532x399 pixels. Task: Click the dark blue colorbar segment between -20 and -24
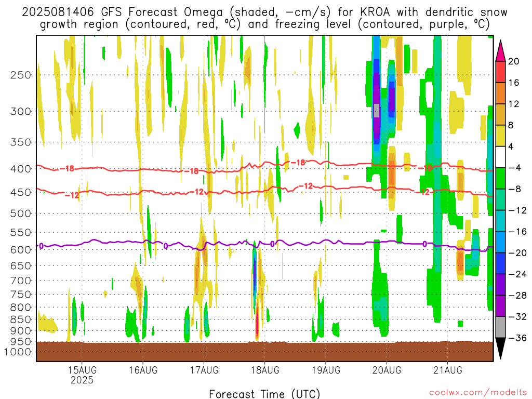(x=500, y=263)
